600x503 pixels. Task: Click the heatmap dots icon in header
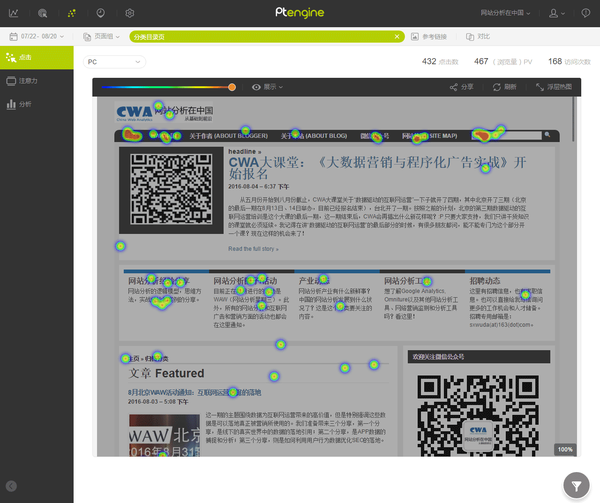pos(72,13)
